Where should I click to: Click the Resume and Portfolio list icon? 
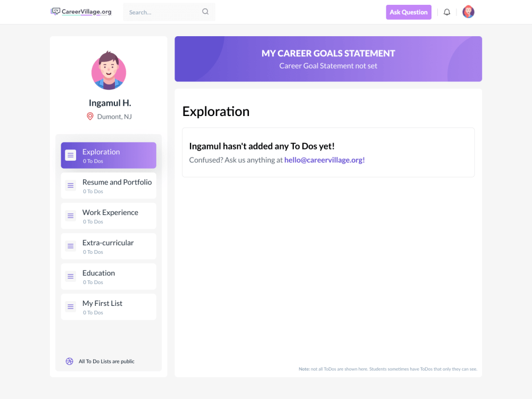71,186
